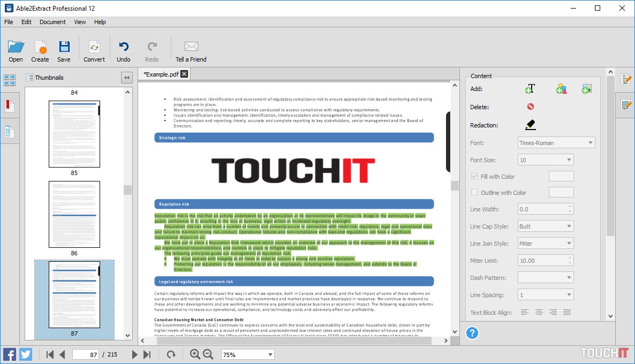Click the red Delete content icon
This screenshot has height=364, width=635.
click(530, 107)
